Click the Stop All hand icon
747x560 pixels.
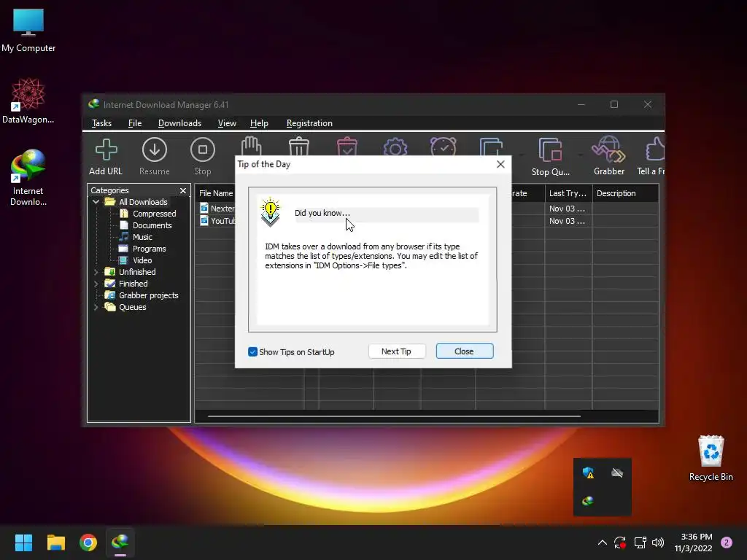pyautogui.click(x=251, y=146)
